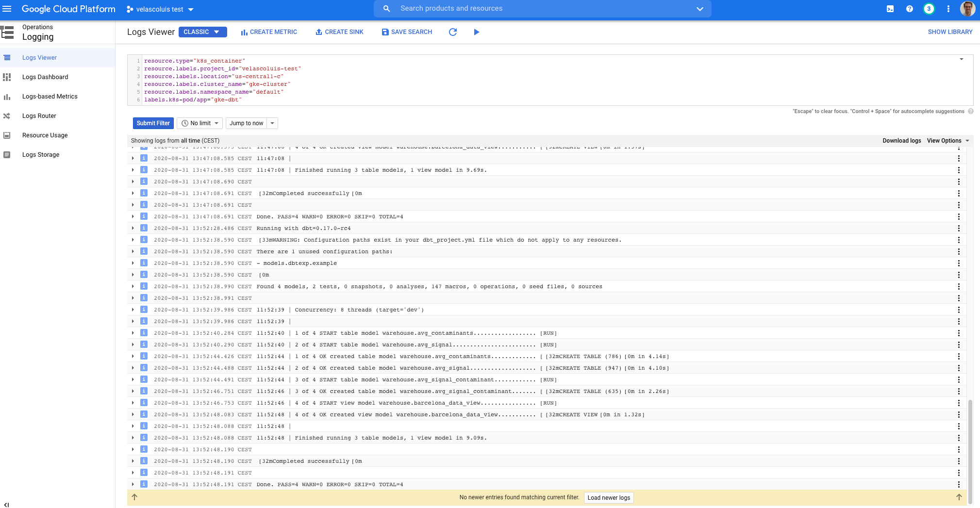
Task: Expand the 13:52:48.190 'Completed successfully' log entry
Action: coord(133,461)
